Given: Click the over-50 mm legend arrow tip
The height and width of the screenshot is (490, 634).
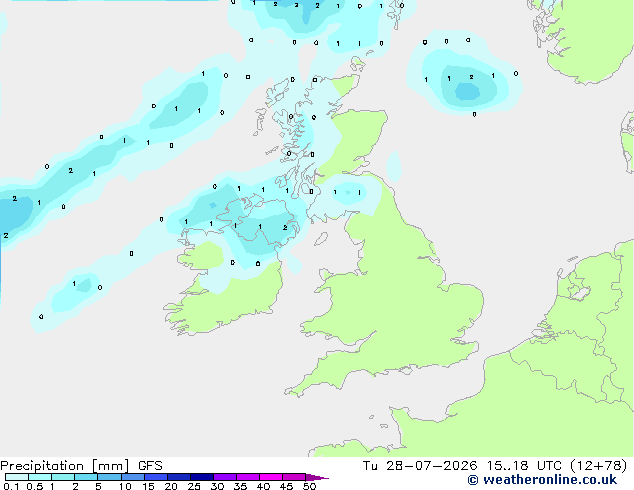Looking at the screenshot, I should [317, 477].
